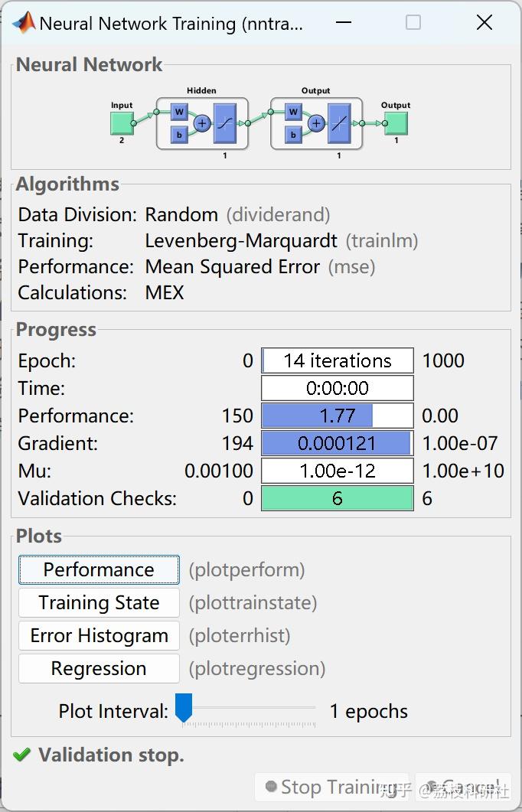Open the Performance plot

pos(99,570)
